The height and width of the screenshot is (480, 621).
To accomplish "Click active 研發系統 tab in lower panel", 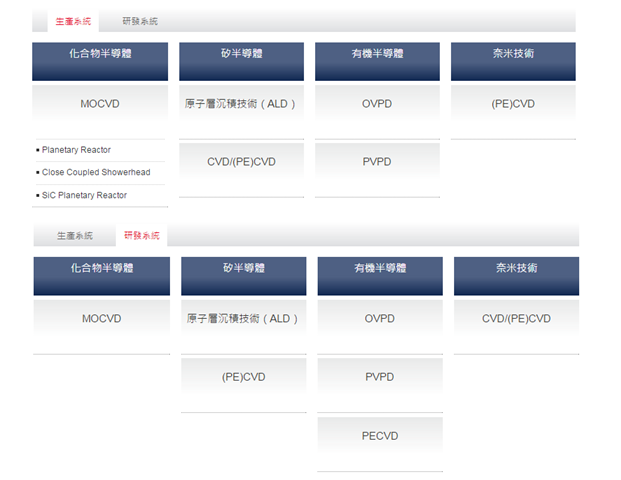I will coord(141,236).
